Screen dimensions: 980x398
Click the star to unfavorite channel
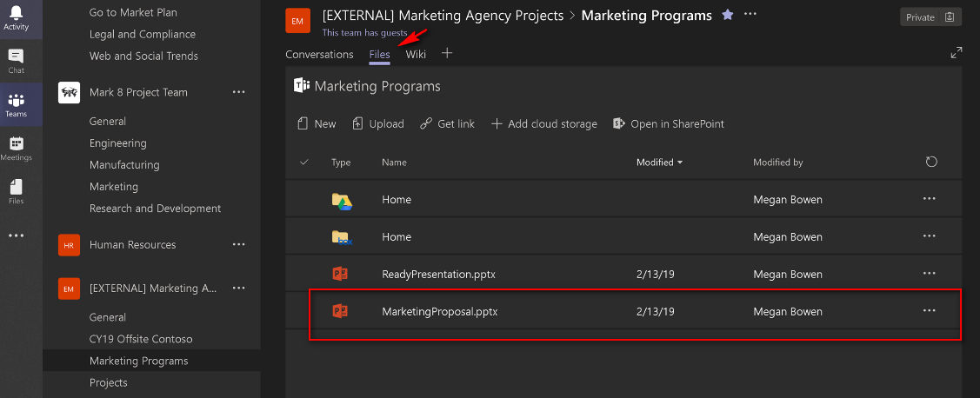[728, 15]
